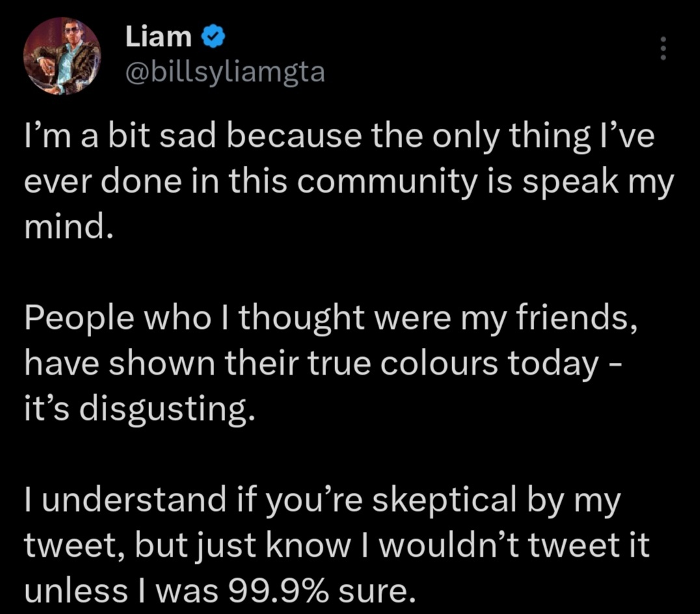Click the line "People who I thought were"

(330, 319)
